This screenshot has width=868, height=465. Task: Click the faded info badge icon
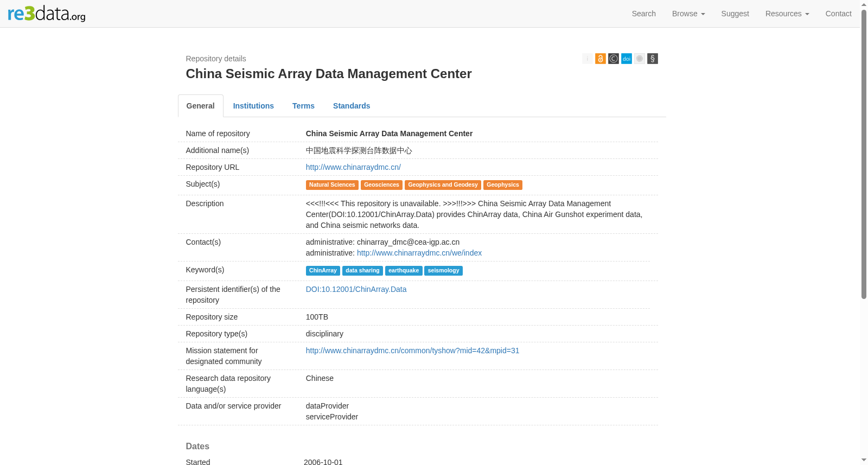pos(587,59)
